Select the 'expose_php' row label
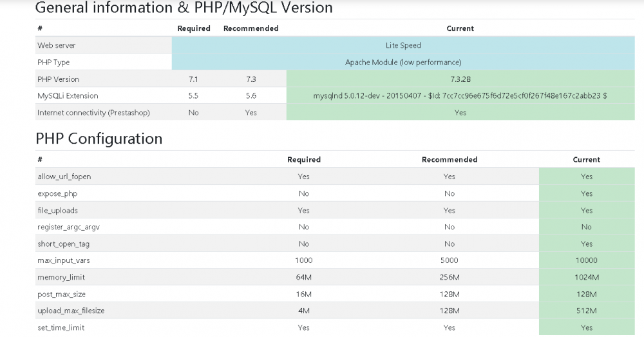 [x=57, y=193]
